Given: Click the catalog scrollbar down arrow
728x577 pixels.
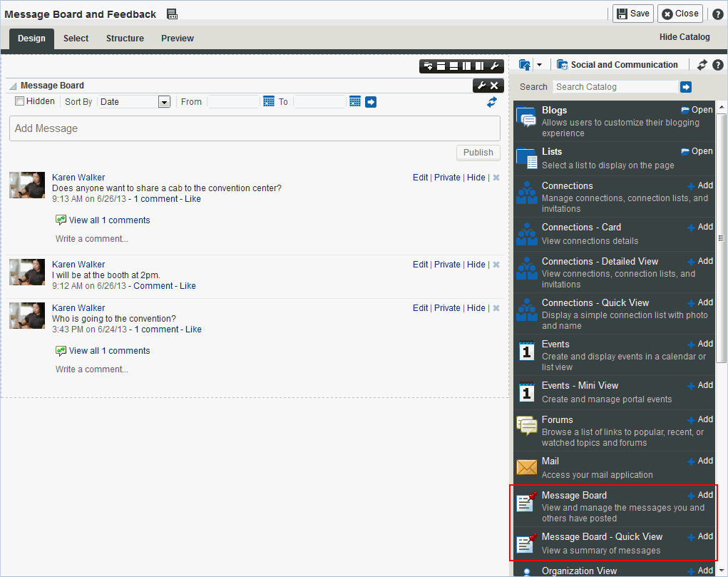Looking at the screenshot, I should tap(722, 571).
